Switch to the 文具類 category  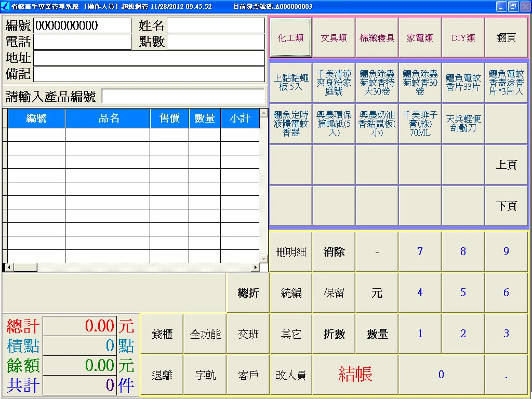[333, 37]
